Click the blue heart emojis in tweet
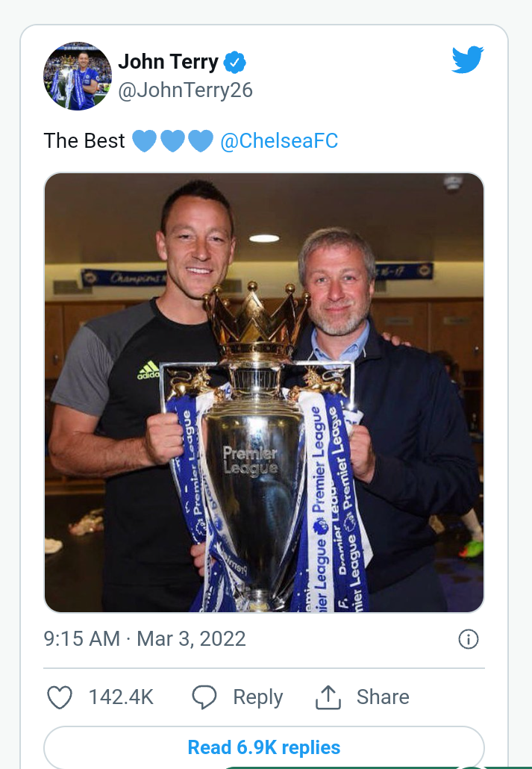This screenshot has width=532, height=769. (x=172, y=140)
